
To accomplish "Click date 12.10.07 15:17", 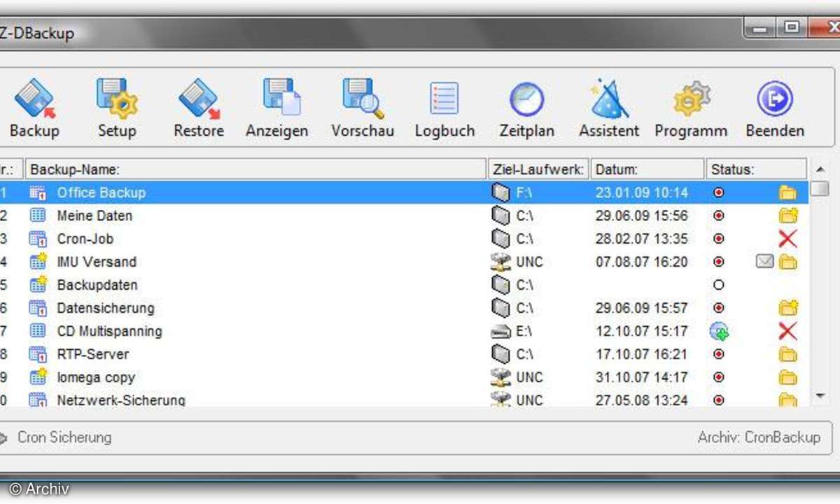I will coord(642,331).
